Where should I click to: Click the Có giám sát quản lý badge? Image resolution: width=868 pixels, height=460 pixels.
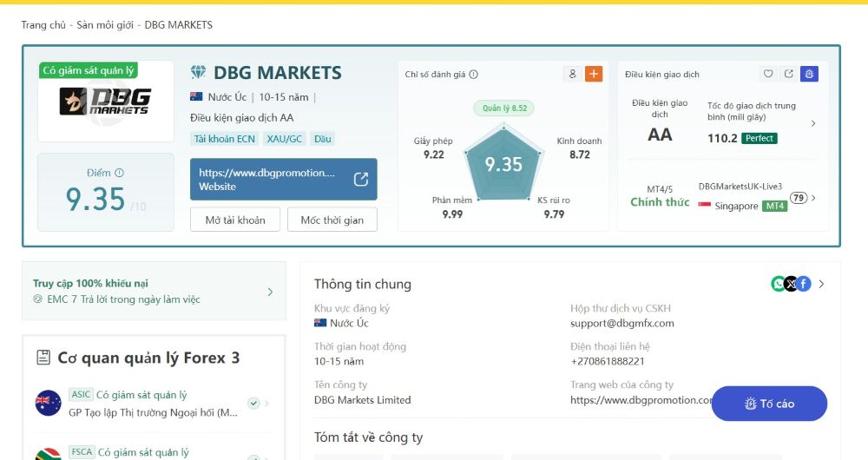click(x=88, y=70)
